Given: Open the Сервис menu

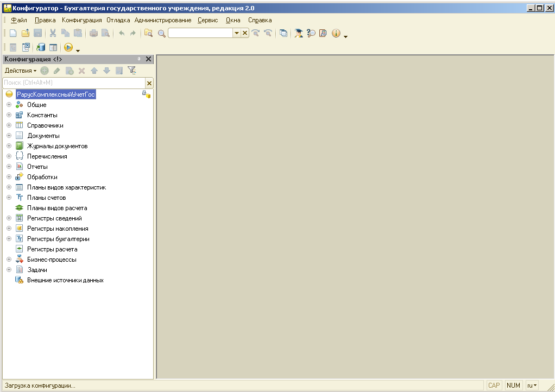Looking at the screenshot, I should pos(208,20).
